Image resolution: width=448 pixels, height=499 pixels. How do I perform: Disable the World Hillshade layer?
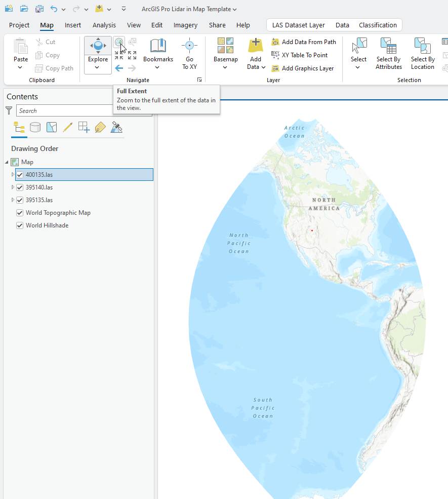[19, 225]
